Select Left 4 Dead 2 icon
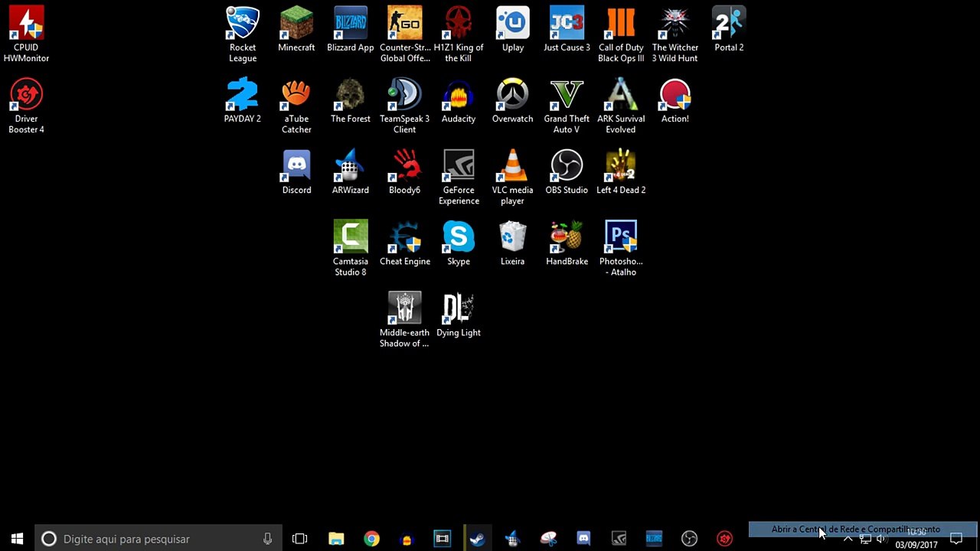The width and height of the screenshot is (980, 551). click(x=621, y=171)
